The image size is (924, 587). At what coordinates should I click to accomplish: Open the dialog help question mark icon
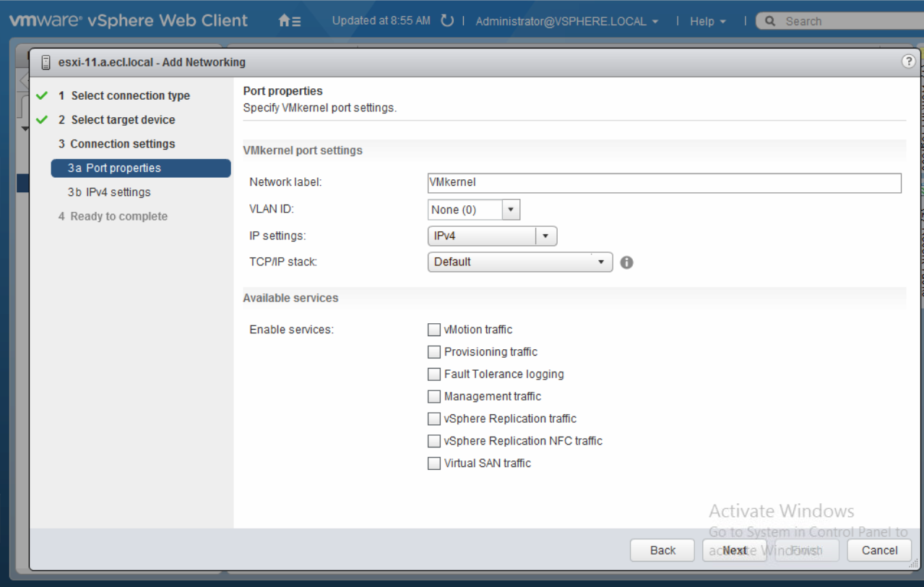[908, 61]
